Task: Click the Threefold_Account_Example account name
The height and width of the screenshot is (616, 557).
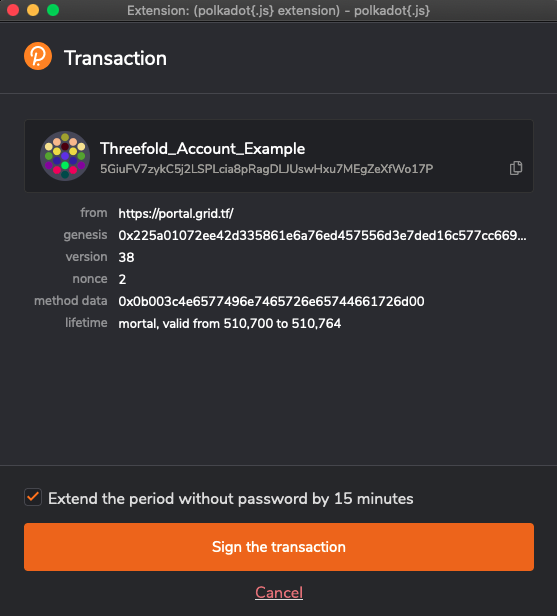Action: (202, 148)
